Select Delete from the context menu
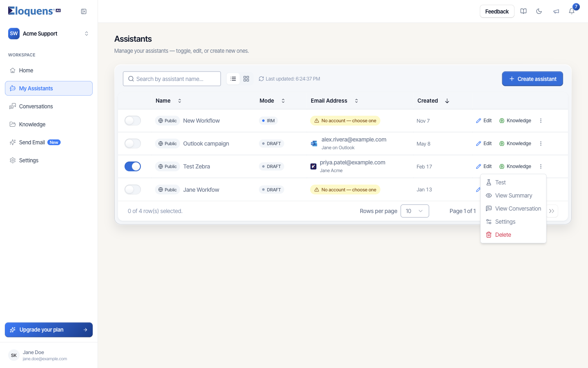Screen dimensions: 588x368 [513, 235]
